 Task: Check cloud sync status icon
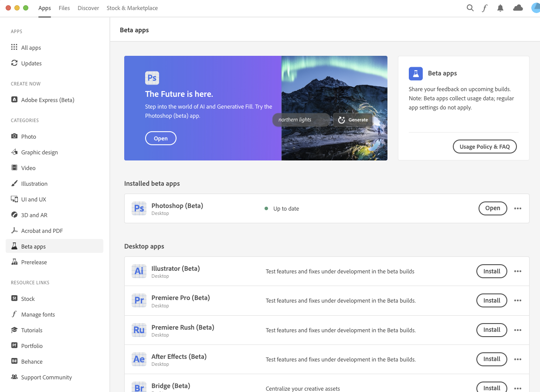click(518, 8)
